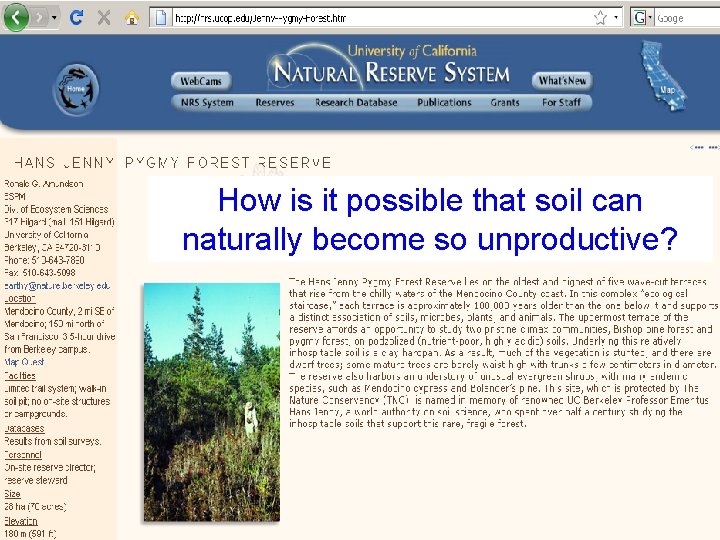The image size is (720, 540).
Task: Click the Elevation heading in sidebar
Action: (21, 521)
